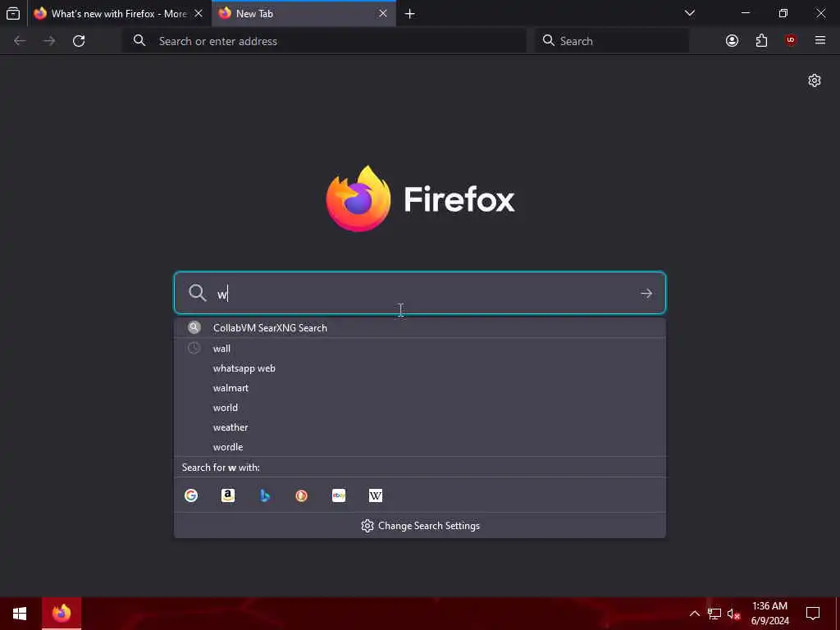This screenshot has height=630, width=840.
Task: Choose the whatsapp web suggestion
Action: (x=420, y=368)
